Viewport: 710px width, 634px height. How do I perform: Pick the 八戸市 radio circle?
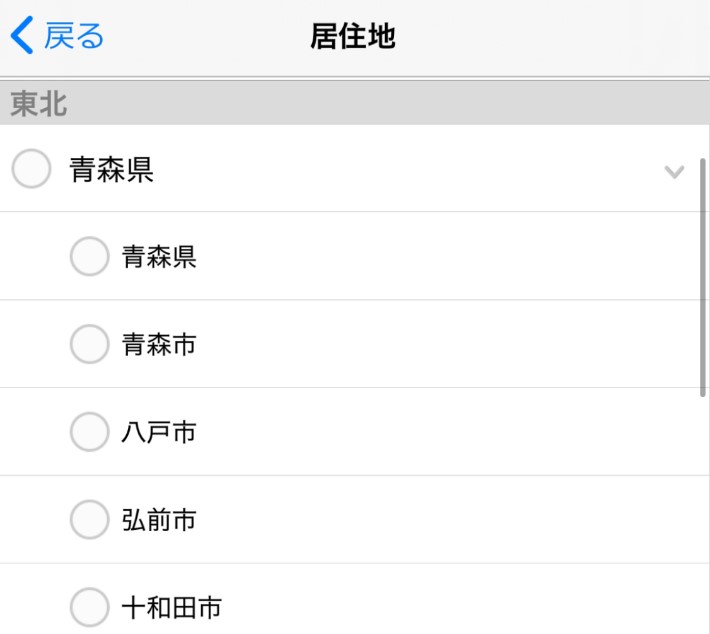click(89, 433)
